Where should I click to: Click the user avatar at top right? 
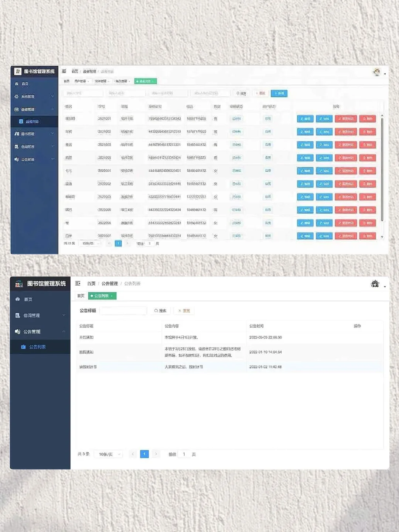pyautogui.click(x=376, y=71)
